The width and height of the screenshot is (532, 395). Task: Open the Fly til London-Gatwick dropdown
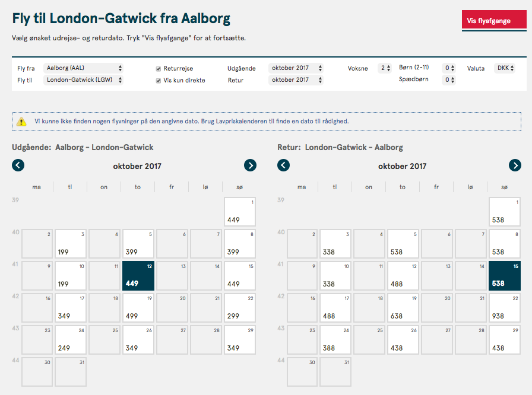pyautogui.click(x=83, y=80)
